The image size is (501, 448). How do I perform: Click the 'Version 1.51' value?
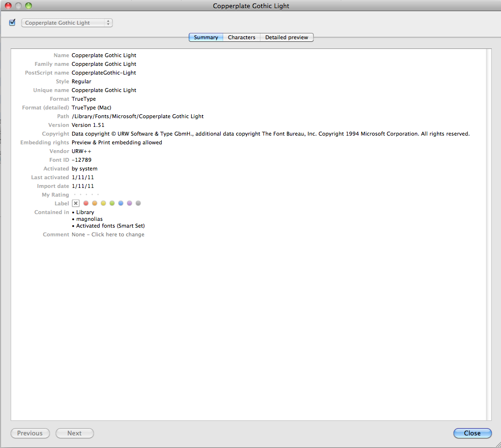point(88,125)
